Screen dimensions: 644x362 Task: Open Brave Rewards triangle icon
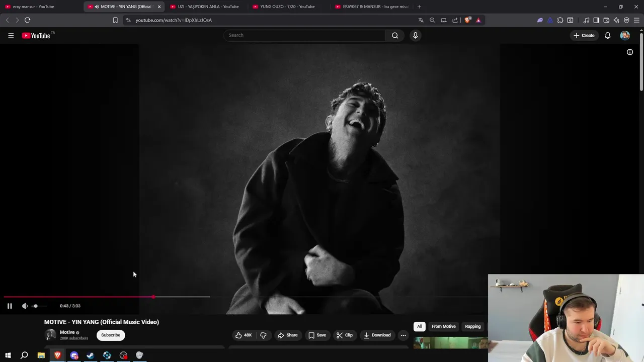pyautogui.click(x=478, y=20)
